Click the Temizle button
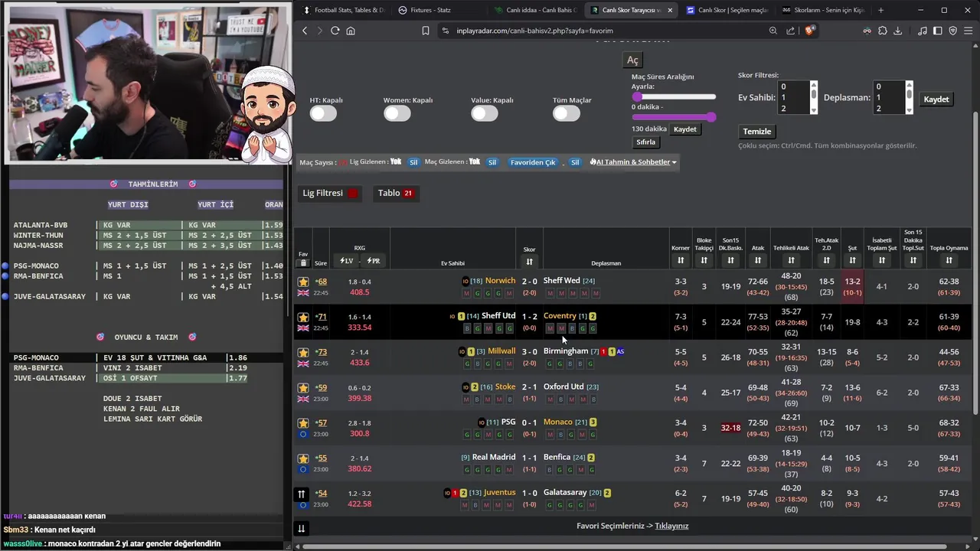The height and width of the screenshot is (551, 980). point(756,132)
